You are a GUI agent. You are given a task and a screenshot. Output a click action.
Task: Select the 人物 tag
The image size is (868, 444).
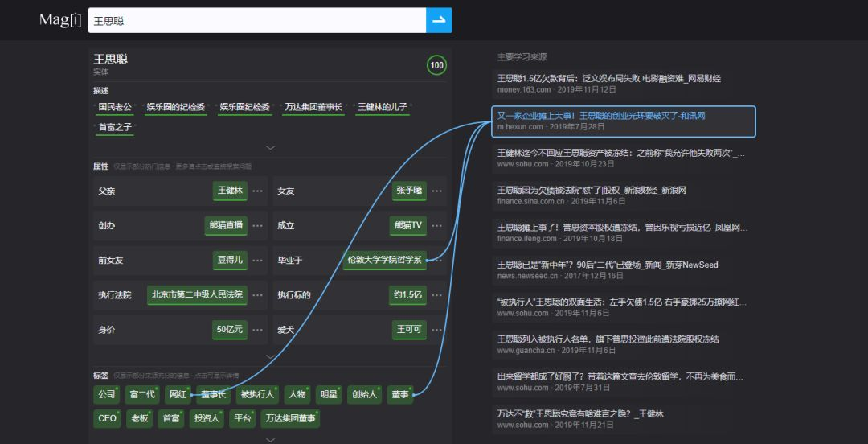click(297, 395)
